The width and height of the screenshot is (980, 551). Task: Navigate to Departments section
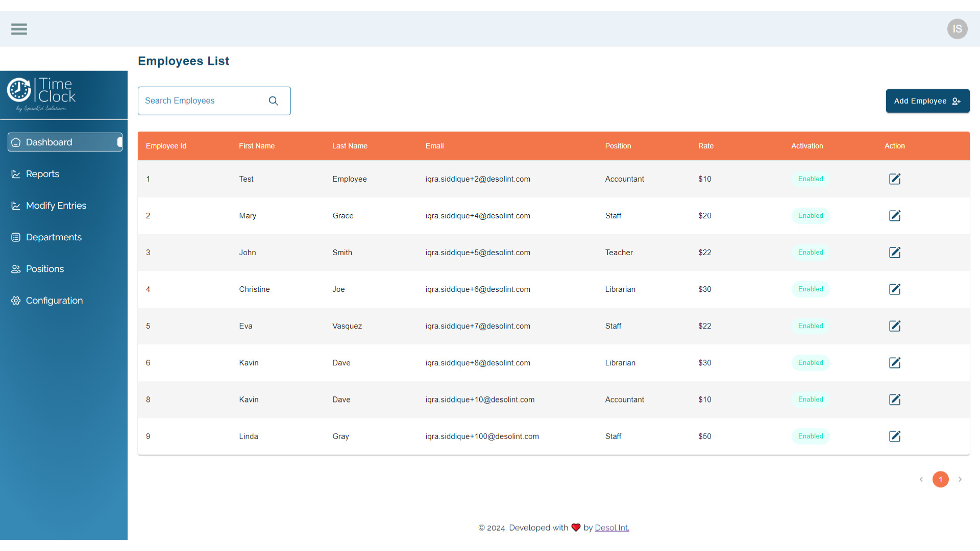(54, 237)
